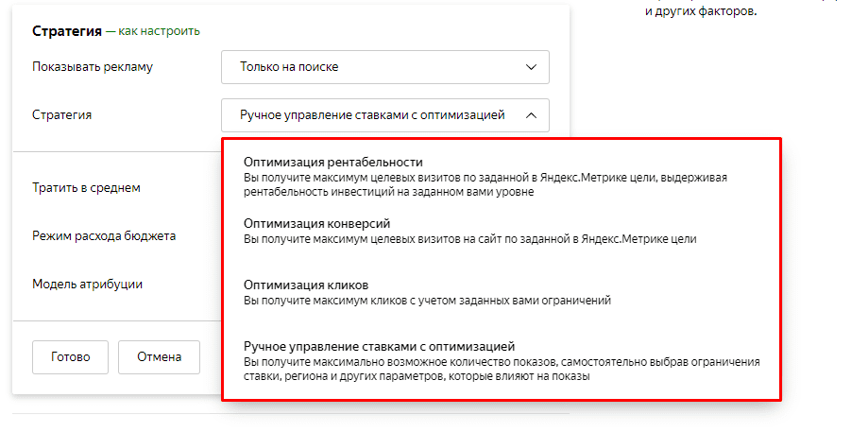Collapse the 'Стратегия' strategy dropdown

[x=384, y=115]
